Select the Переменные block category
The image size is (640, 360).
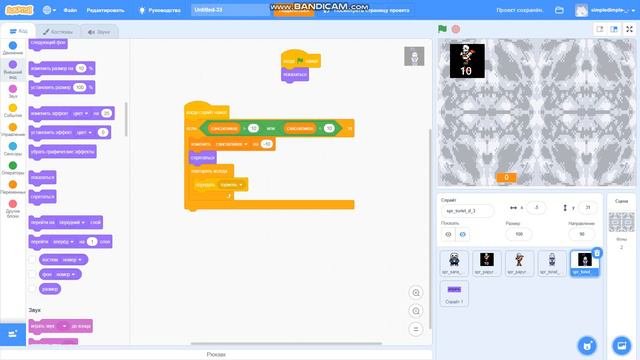pos(13,187)
